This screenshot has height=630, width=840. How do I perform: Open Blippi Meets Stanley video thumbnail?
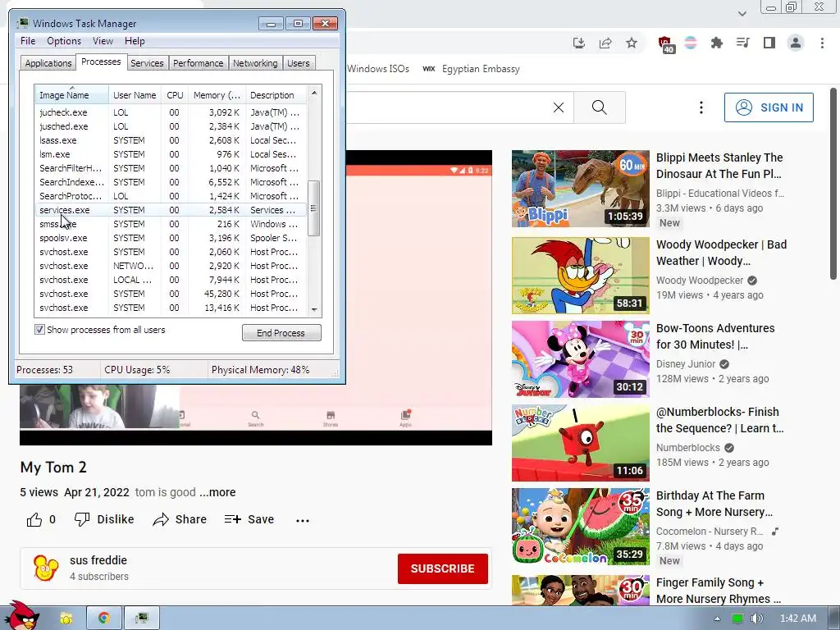pos(580,189)
